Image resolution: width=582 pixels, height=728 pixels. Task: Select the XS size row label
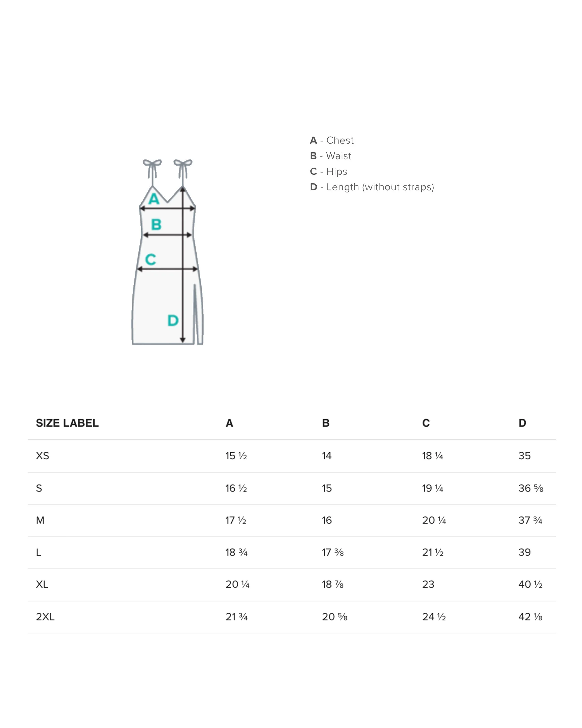click(x=42, y=456)
